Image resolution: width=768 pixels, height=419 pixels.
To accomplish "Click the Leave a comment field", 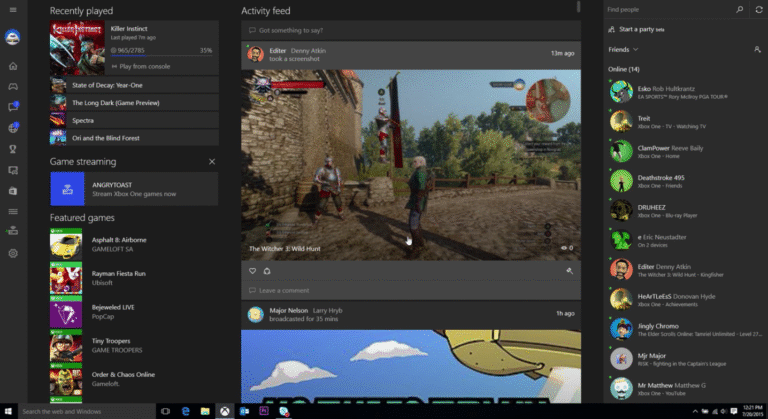I will [x=411, y=291].
